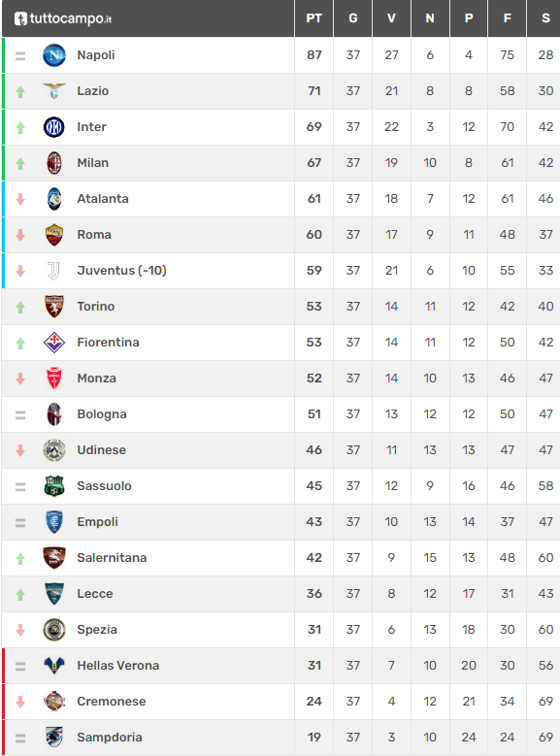The width and height of the screenshot is (560, 756).
Task: Select the Inter club logo
Action: tap(54, 127)
